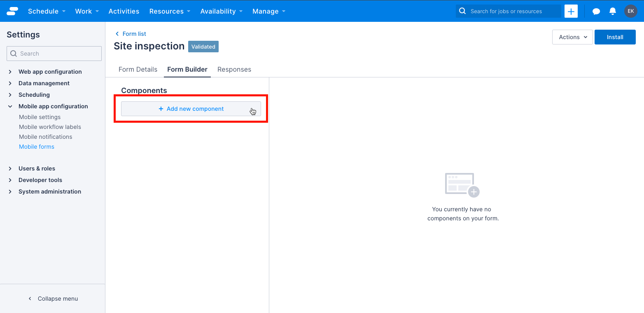Viewport: 644px width, 313px height.
Task: Click the back arrow beside Form list
Action: click(117, 34)
